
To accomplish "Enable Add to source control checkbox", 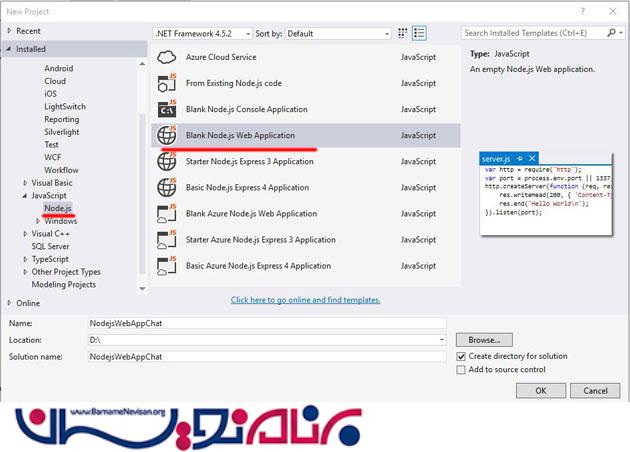I will 461,370.
